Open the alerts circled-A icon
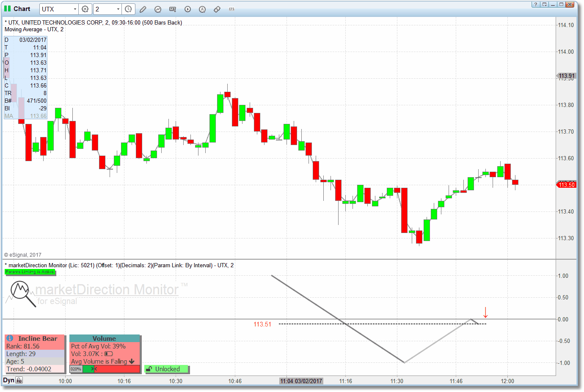 pyautogui.click(x=202, y=9)
